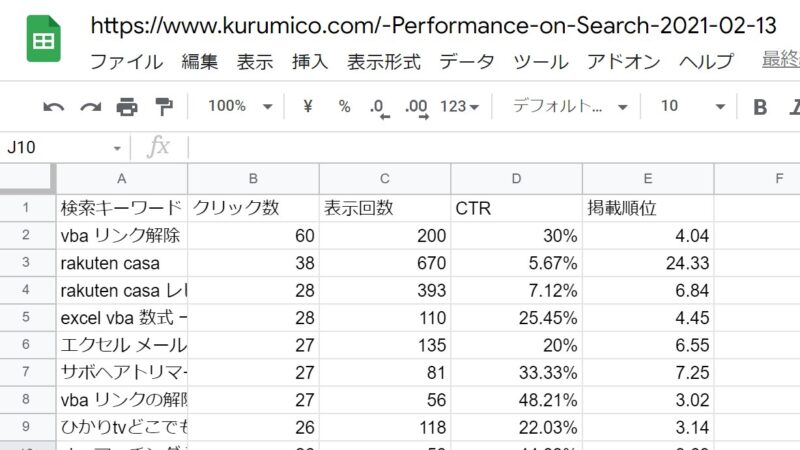This screenshot has height=450, width=800.
Task: Open Google Sheets home via green icon
Action: (x=43, y=38)
